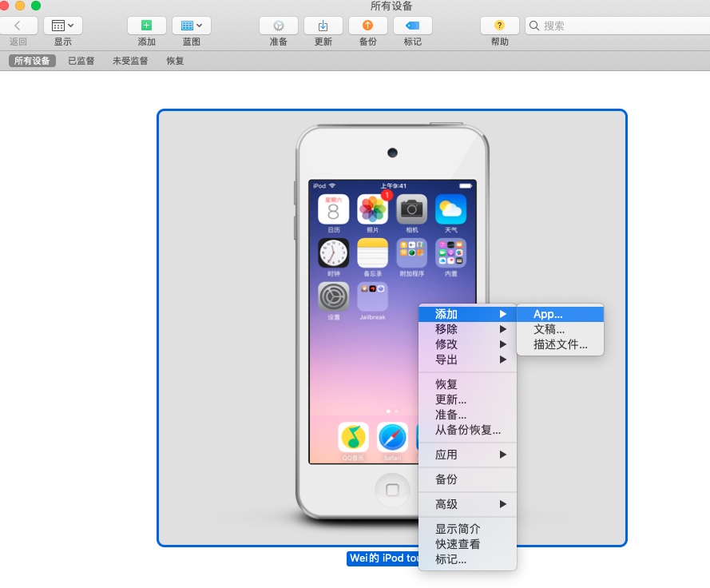
Task: Click the Safari icon on iPod screen
Action: point(392,437)
